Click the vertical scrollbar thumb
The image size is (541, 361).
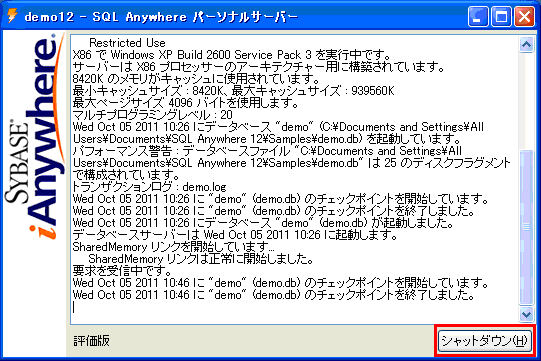click(x=526, y=227)
